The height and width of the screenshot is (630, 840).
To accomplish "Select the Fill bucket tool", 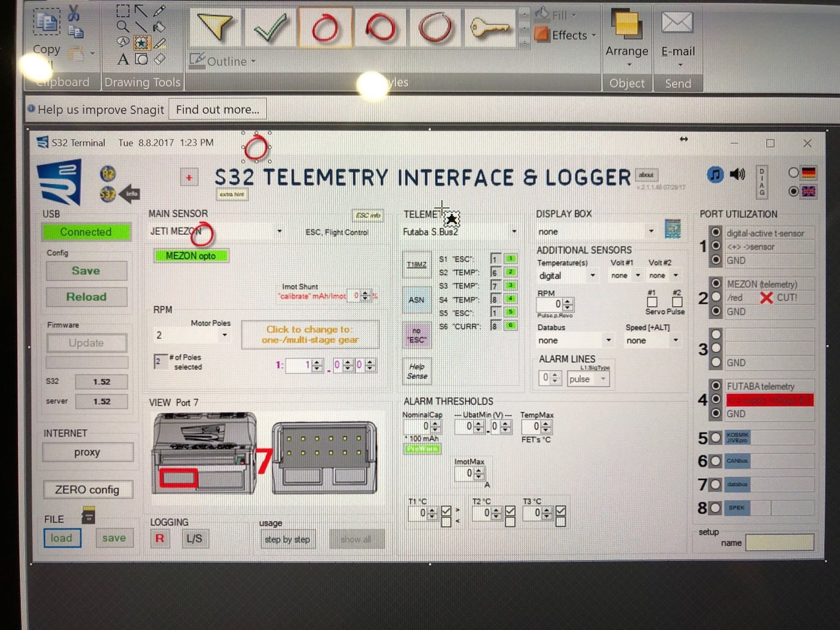I will (159, 27).
